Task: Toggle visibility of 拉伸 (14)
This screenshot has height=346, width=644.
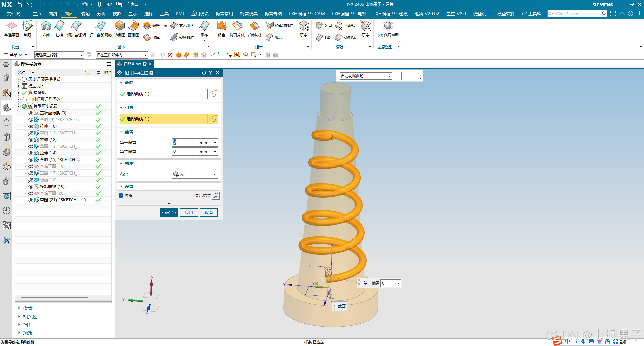Action: click(x=31, y=153)
